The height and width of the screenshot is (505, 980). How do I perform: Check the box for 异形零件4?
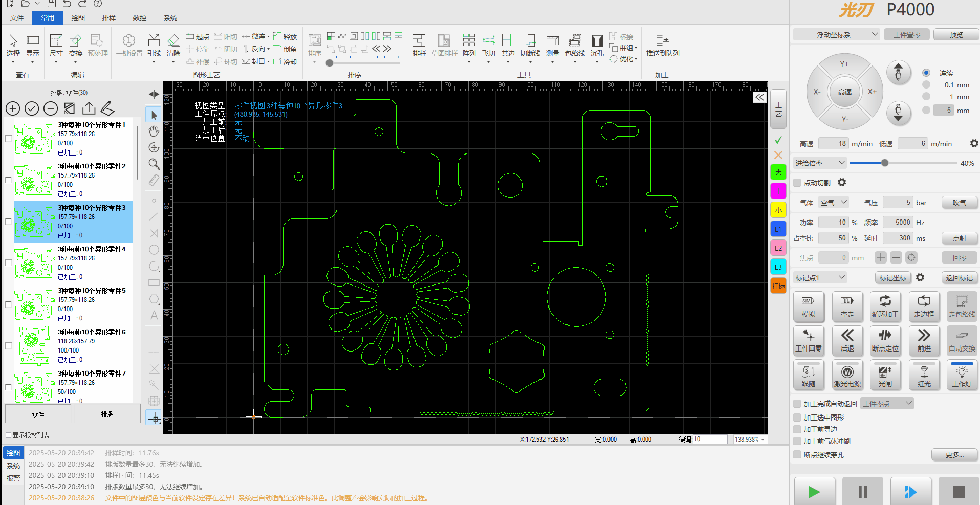coord(8,262)
